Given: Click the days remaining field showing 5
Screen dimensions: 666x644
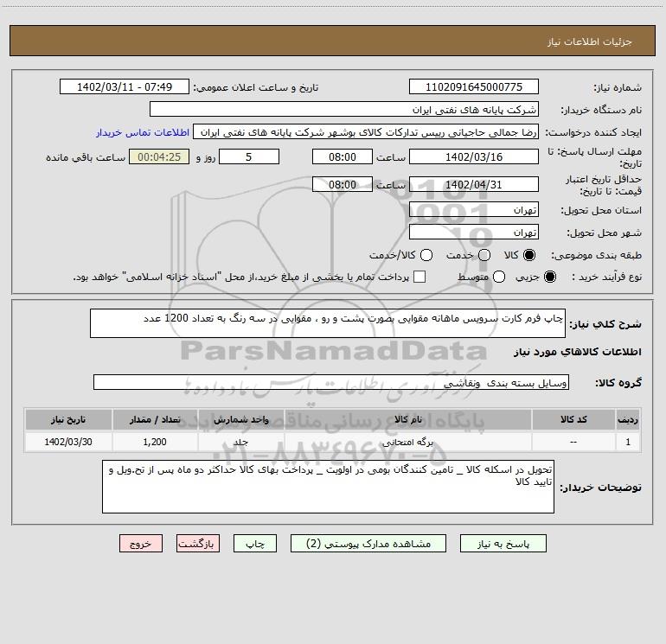Looking at the screenshot, I should point(249,156).
